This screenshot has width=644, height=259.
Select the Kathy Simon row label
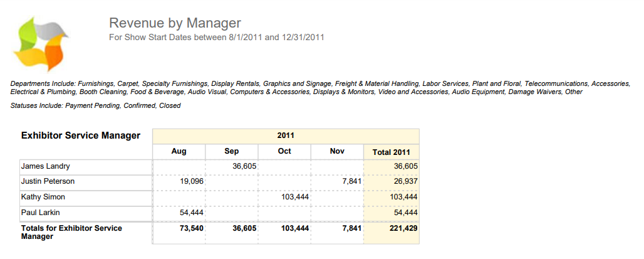(43, 197)
